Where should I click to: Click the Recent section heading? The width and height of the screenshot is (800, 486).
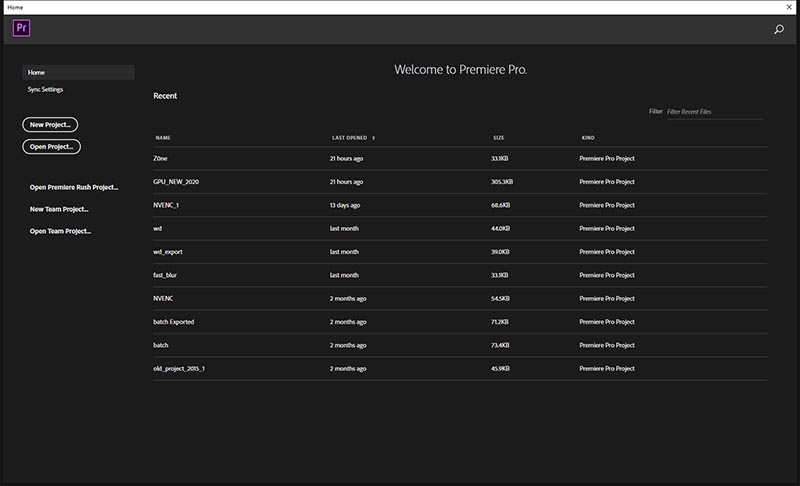(x=165, y=96)
